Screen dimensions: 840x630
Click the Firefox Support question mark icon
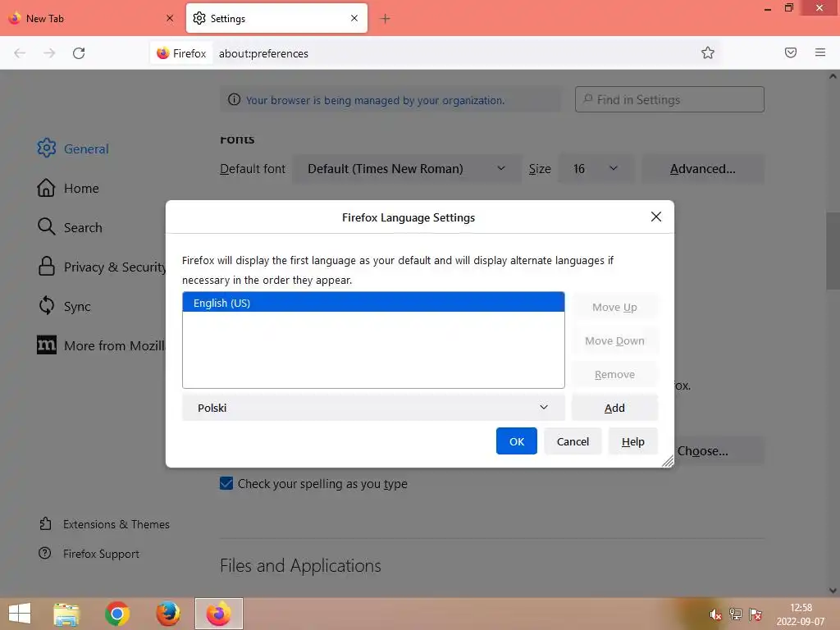(45, 554)
